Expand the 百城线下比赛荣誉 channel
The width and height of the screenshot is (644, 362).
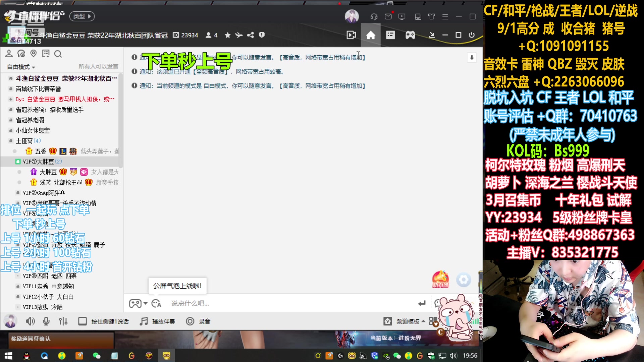click(38, 89)
